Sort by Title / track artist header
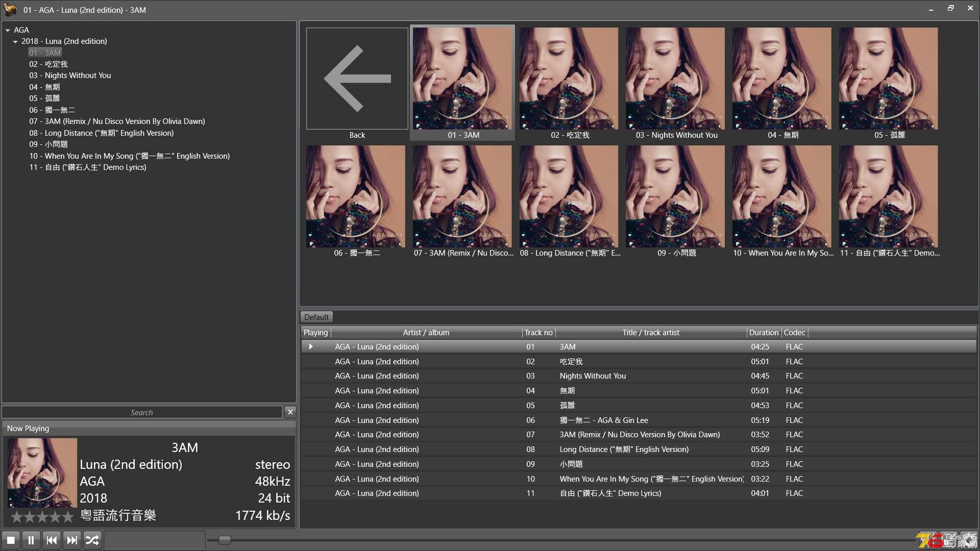The width and height of the screenshot is (980, 551). [651, 333]
